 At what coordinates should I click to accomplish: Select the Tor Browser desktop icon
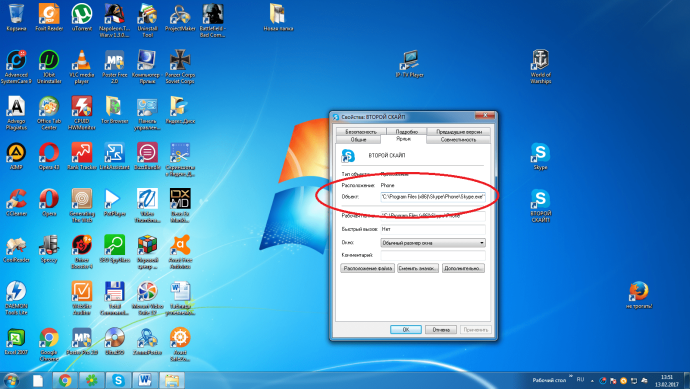pyautogui.click(x=114, y=110)
